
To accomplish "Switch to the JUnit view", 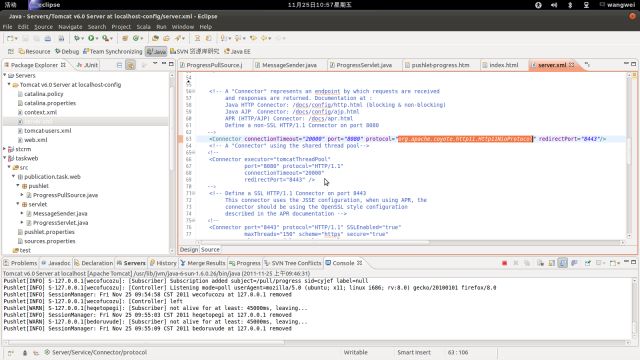I will tap(87, 65).
